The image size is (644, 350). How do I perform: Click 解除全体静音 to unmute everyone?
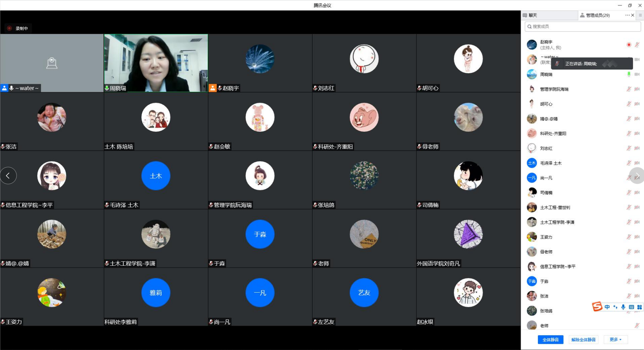[x=583, y=339]
